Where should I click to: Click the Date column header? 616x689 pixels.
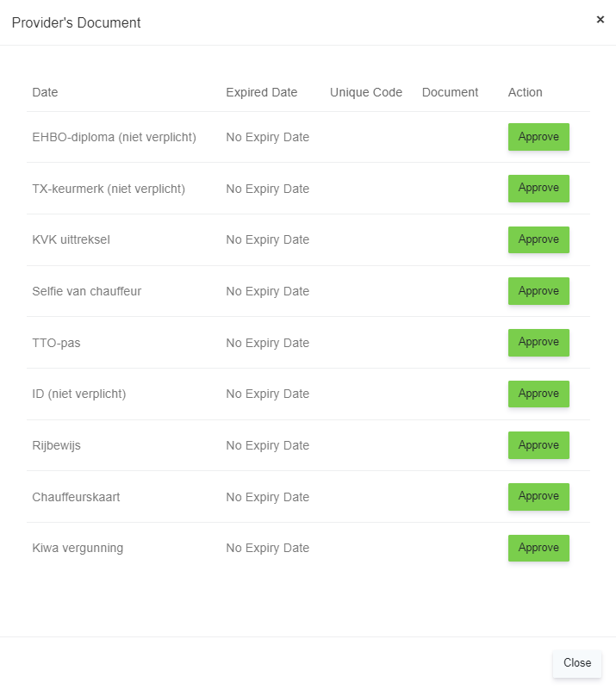(45, 92)
